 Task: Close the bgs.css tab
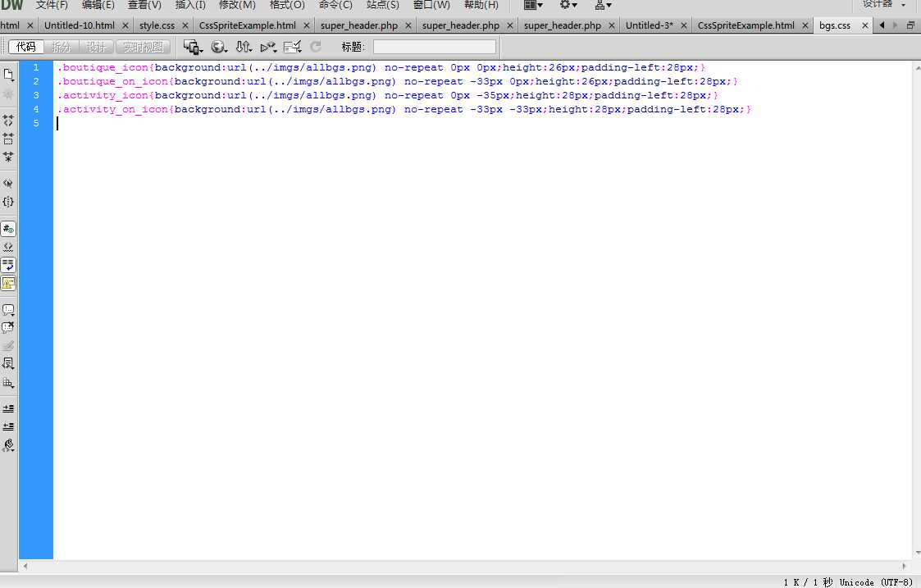click(x=864, y=26)
